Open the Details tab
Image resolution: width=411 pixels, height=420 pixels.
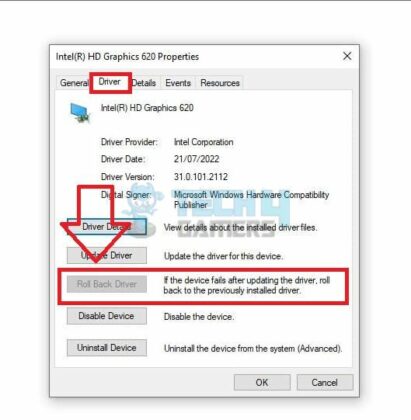click(144, 83)
